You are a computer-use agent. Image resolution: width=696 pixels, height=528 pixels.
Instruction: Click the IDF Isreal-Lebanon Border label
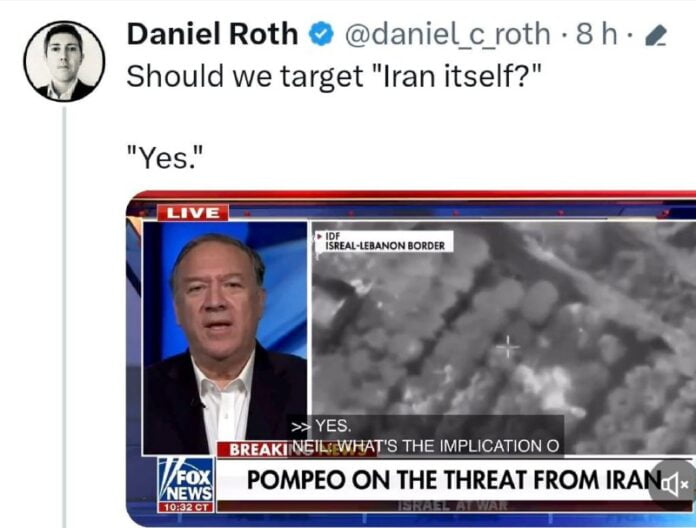pyautogui.click(x=384, y=242)
